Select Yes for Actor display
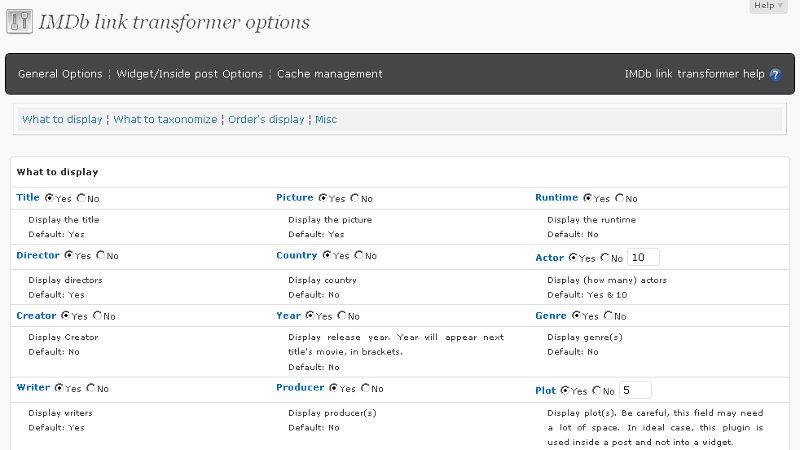This screenshot has width=800, height=450. click(573, 257)
